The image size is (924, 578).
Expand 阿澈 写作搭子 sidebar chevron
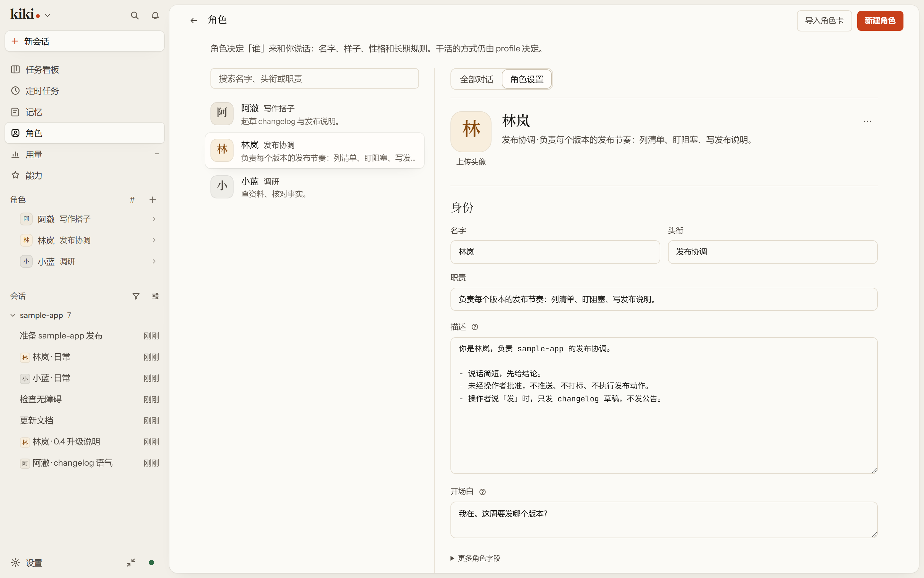coord(154,219)
